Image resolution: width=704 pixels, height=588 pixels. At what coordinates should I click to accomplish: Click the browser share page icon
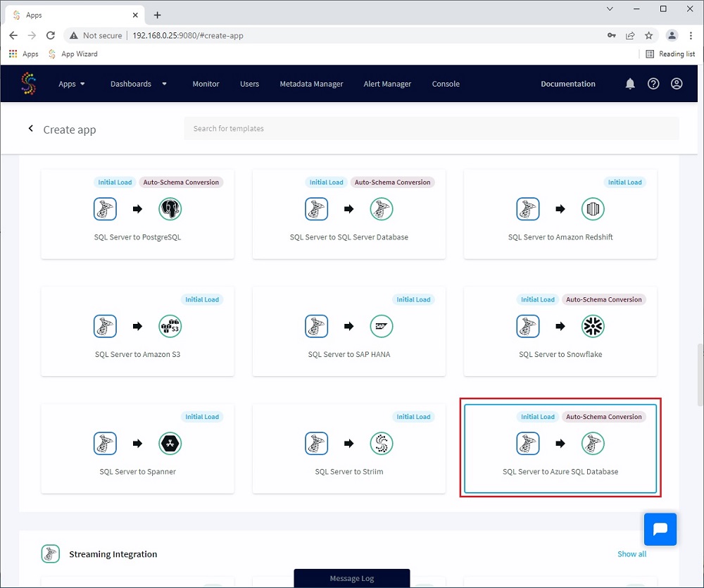(630, 35)
